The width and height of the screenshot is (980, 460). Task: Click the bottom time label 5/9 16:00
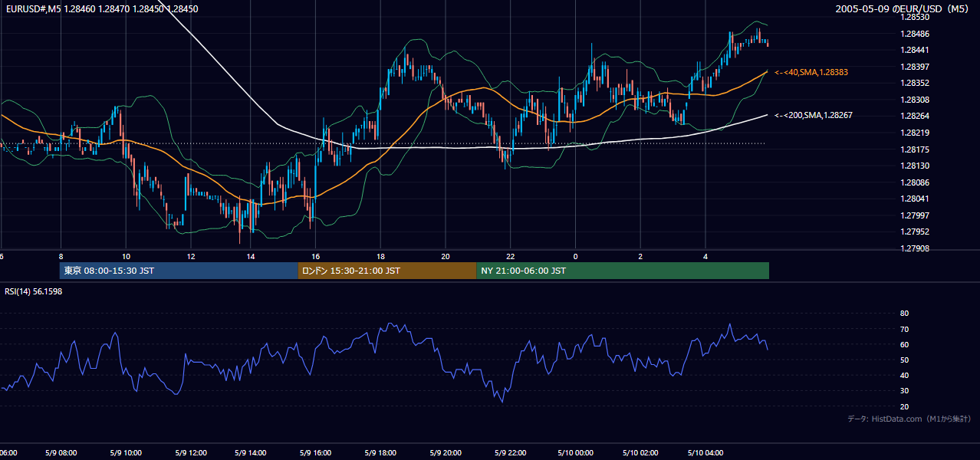pos(316,453)
